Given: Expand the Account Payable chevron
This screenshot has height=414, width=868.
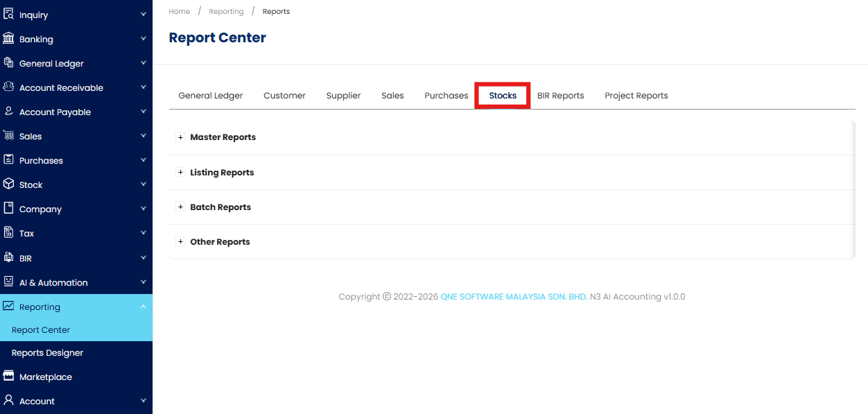Looking at the screenshot, I should pyautogui.click(x=143, y=112).
